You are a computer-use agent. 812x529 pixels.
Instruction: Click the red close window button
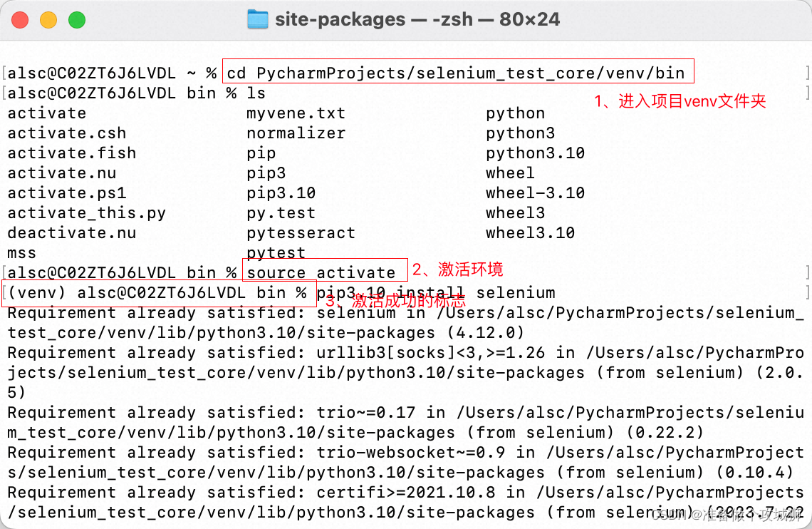20,19
